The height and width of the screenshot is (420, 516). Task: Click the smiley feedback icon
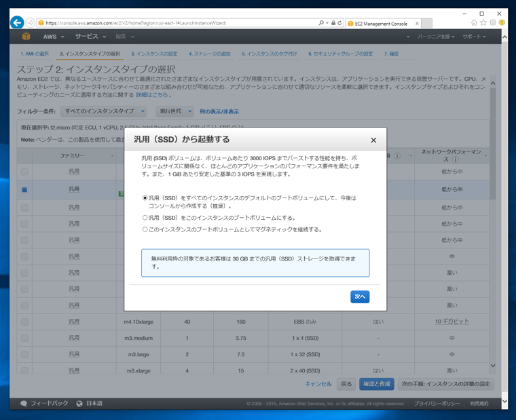(x=502, y=22)
